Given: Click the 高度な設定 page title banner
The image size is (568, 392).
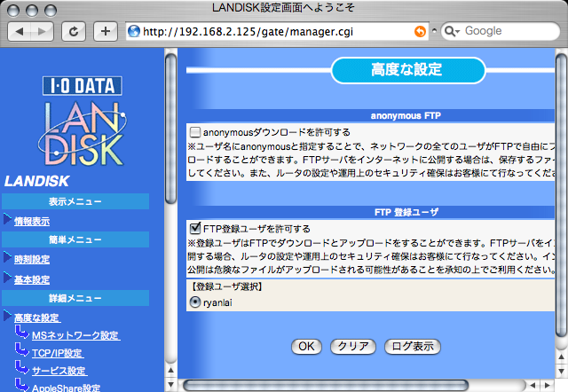Looking at the screenshot, I should coord(408,70).
